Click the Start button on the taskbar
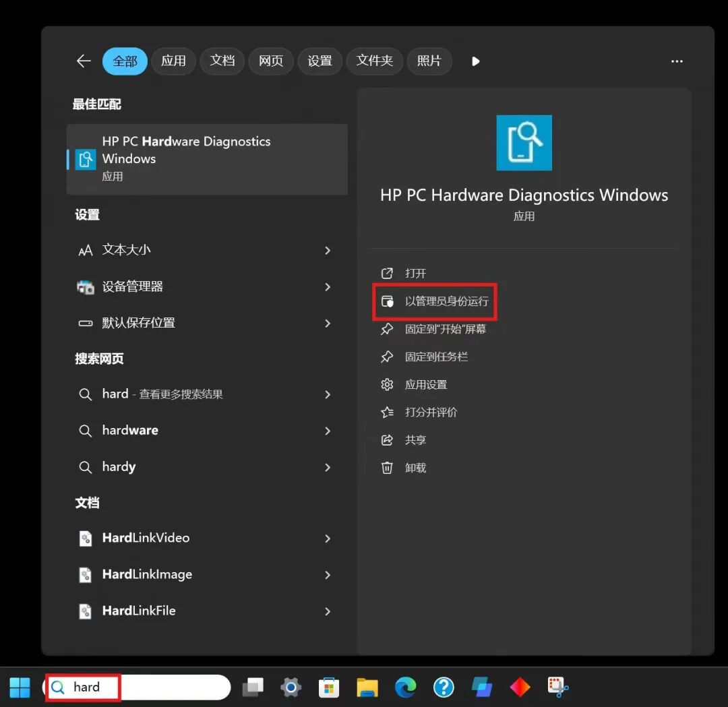 19,687
